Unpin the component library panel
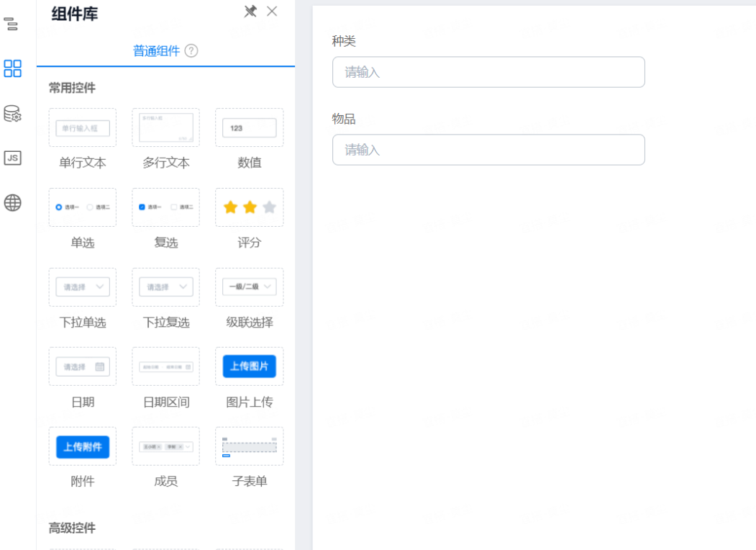This screenshot has width=756, height=550. coord(250,12)
